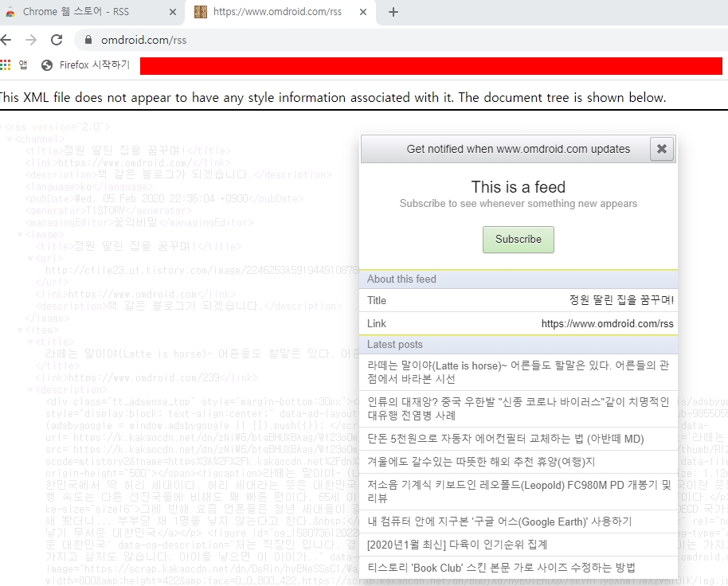Go forward to the next page
Image resolution: width=728 pixels, height=586 pixels.
31,40
